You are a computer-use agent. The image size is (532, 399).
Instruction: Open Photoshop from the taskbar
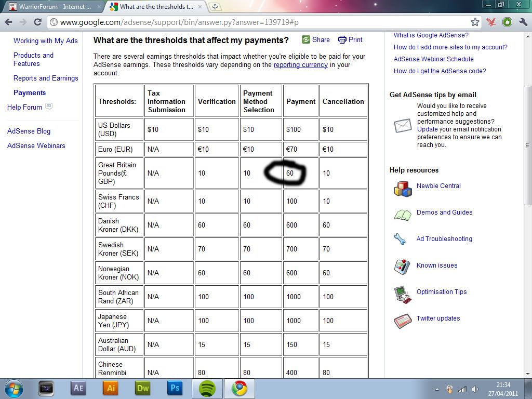175,388
